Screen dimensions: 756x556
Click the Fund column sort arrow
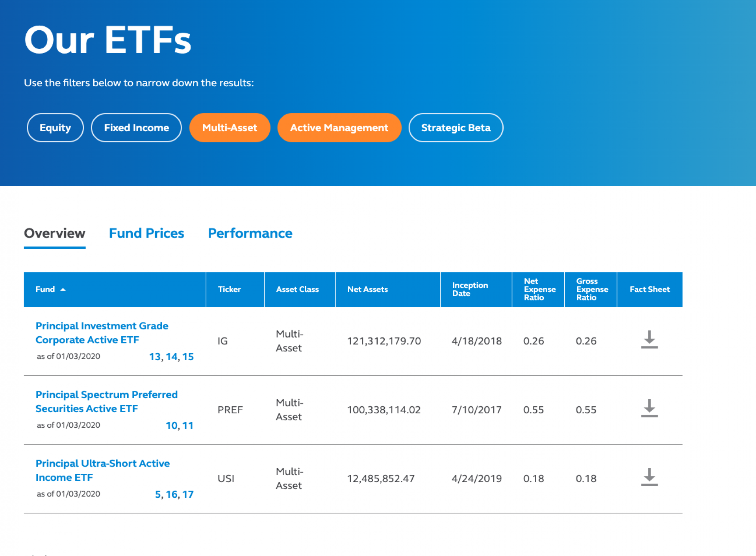(63, 289)
